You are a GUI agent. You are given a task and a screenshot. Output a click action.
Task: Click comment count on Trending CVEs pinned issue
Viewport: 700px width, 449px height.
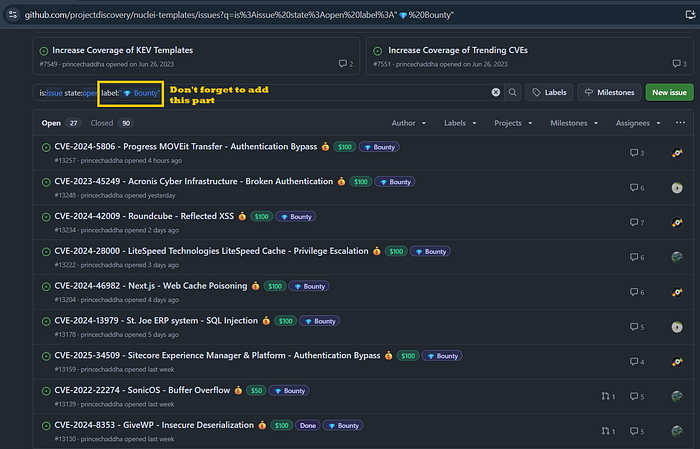679,64
